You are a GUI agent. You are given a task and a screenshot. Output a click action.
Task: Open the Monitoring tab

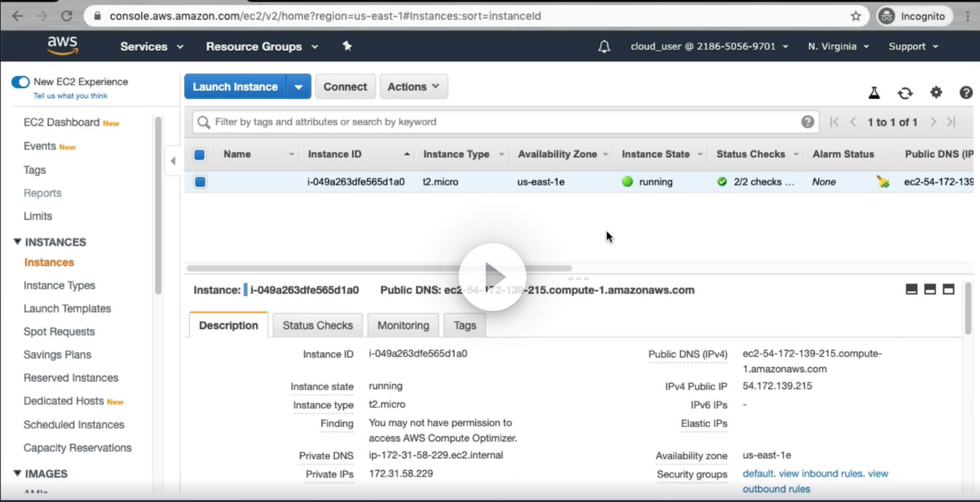coord(403,325)
